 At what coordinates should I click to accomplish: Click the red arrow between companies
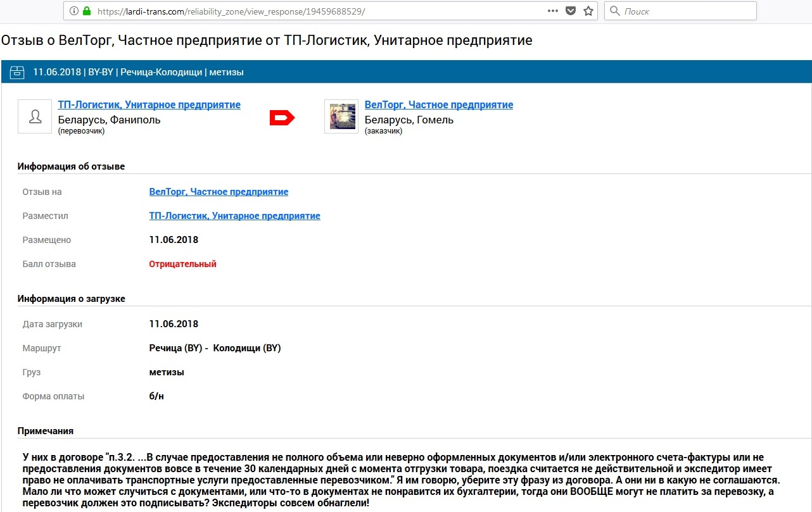(x=282, y=118)
